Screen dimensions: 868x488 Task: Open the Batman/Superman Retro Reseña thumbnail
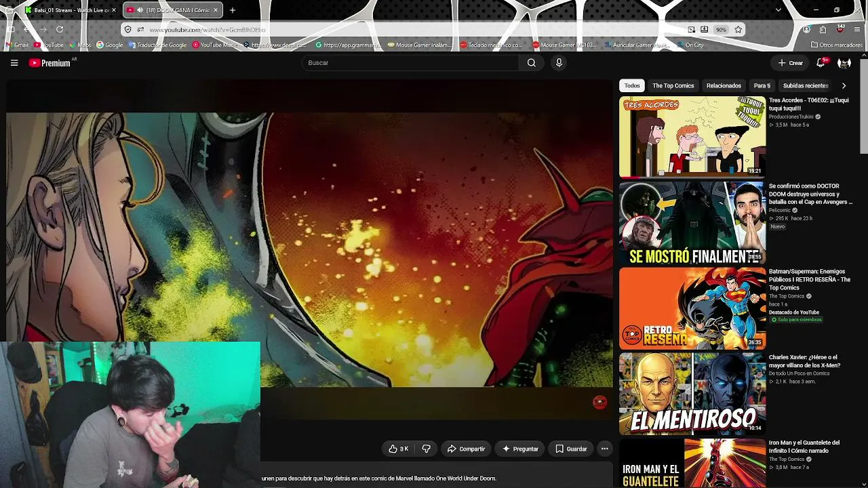click(x=692, y=308)
